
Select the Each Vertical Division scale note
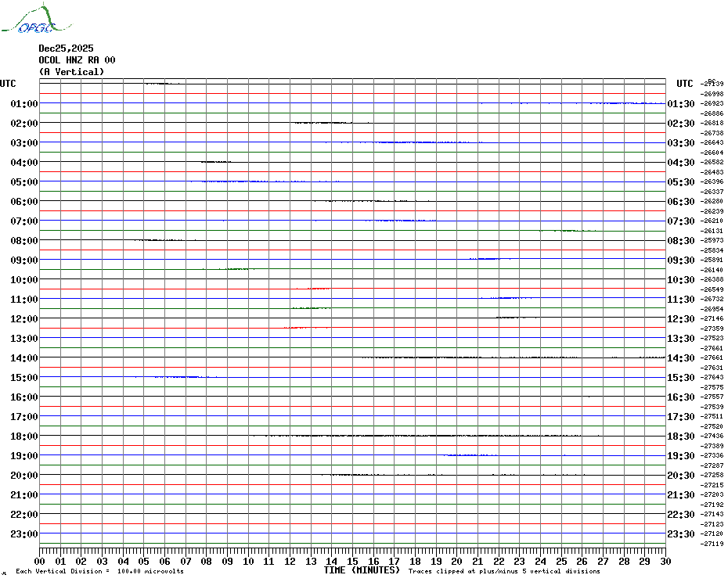(100, 571)
